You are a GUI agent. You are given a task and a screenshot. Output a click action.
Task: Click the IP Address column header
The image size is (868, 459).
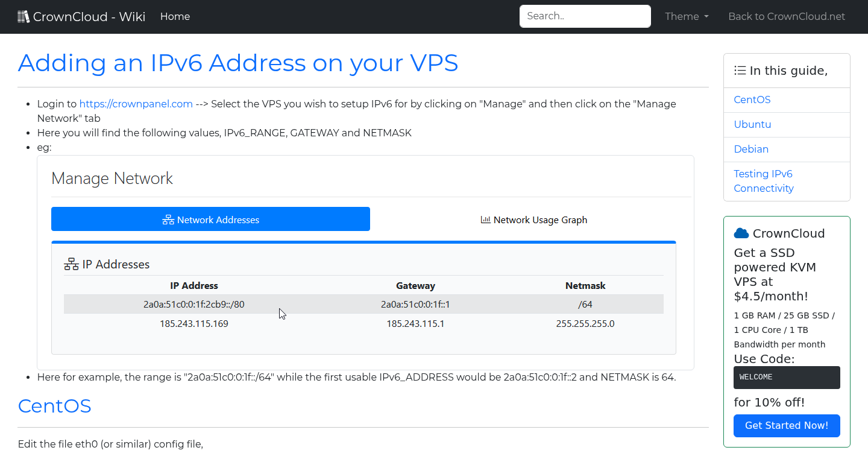194,286
